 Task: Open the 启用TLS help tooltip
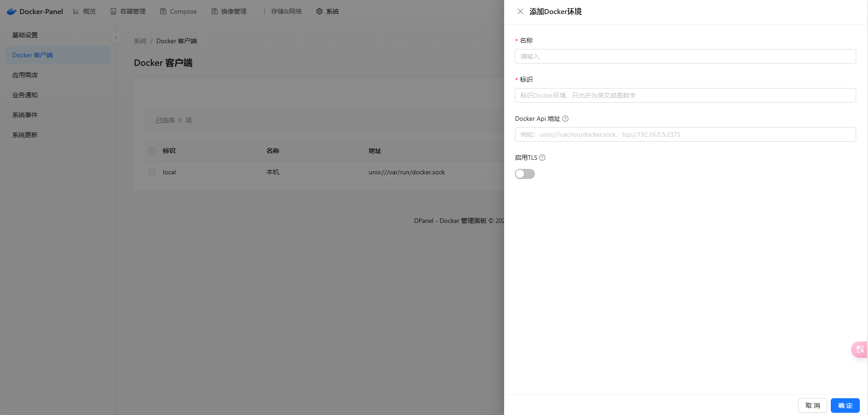(x=542, y=158)
